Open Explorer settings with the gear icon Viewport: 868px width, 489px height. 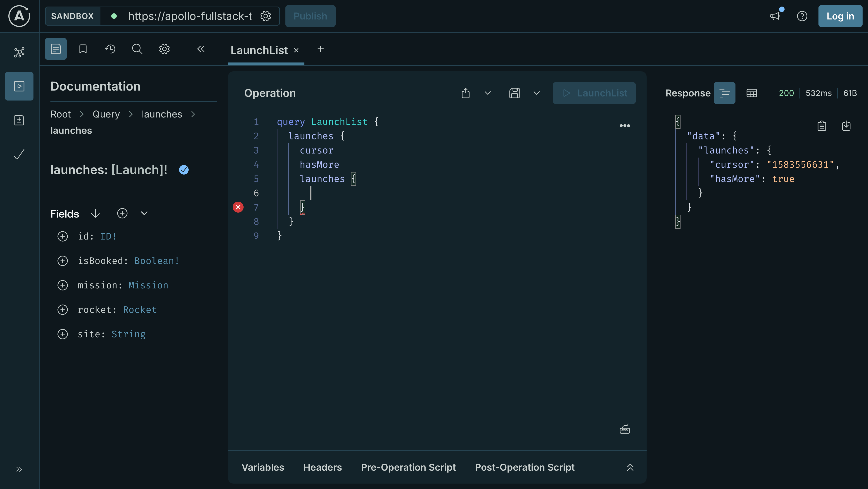[x=164, y=49]
